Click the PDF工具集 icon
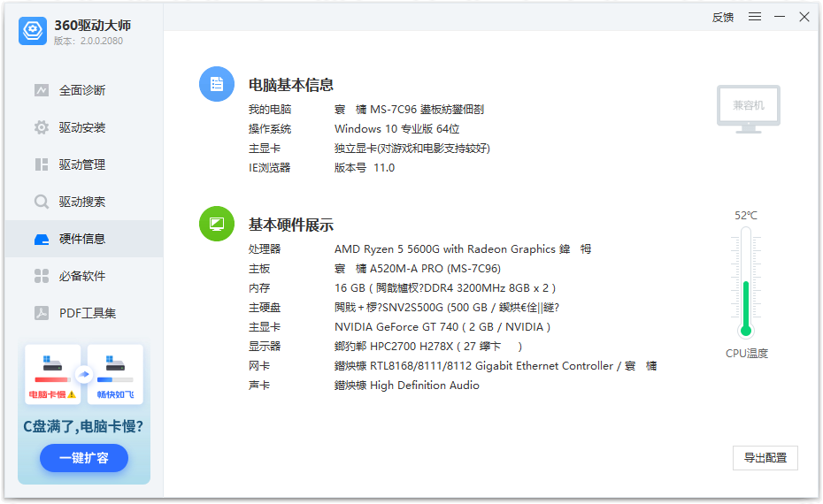 tap(42, 313)
